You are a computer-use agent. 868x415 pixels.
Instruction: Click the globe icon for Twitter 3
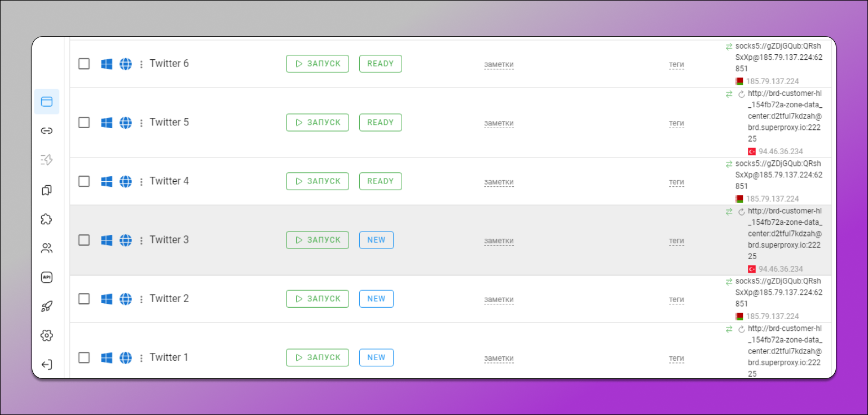click(126, 240)
